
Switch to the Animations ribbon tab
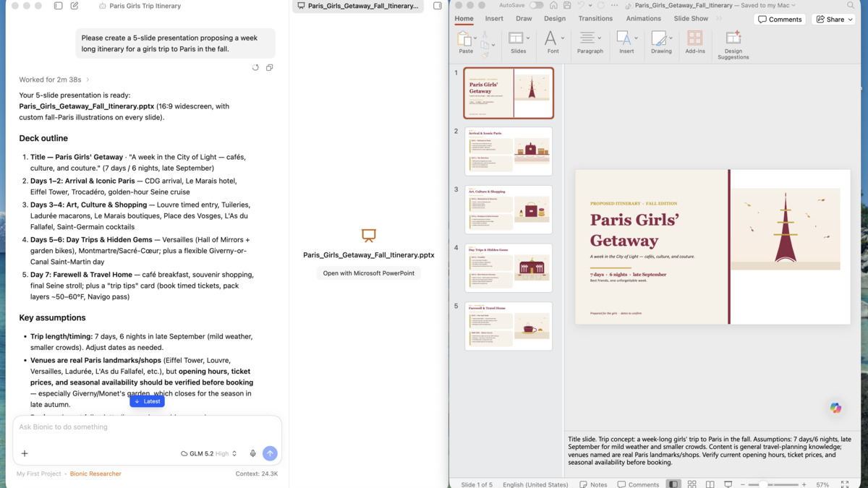(x=644, y=19)
